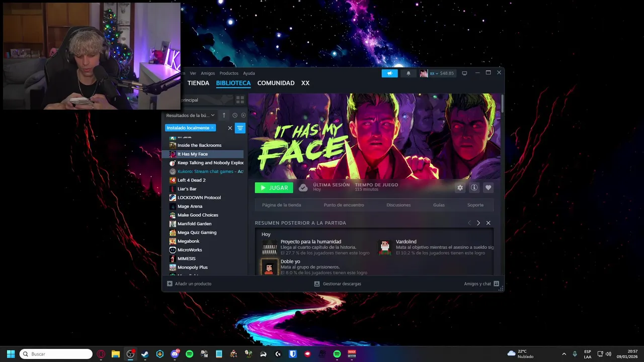Add game to favorites with heart

[x=488, y=188]
